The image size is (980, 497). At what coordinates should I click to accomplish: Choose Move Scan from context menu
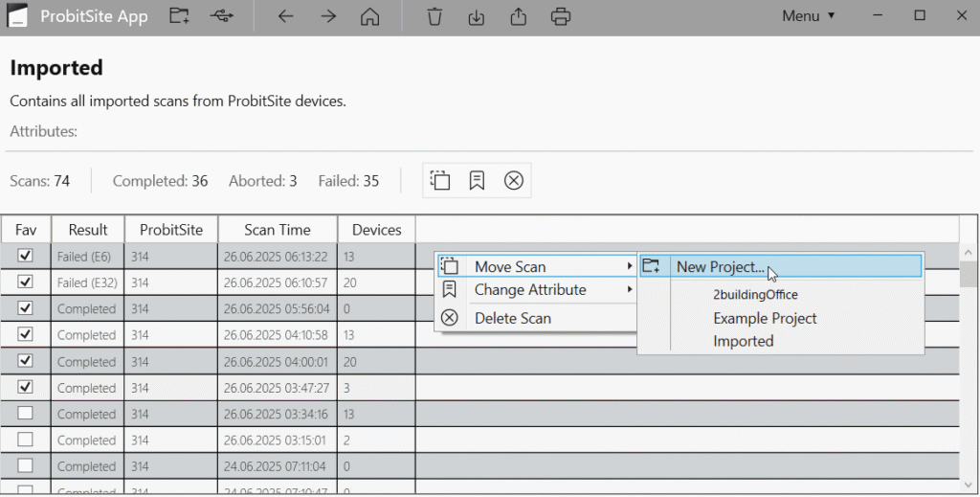click(536, 266)
